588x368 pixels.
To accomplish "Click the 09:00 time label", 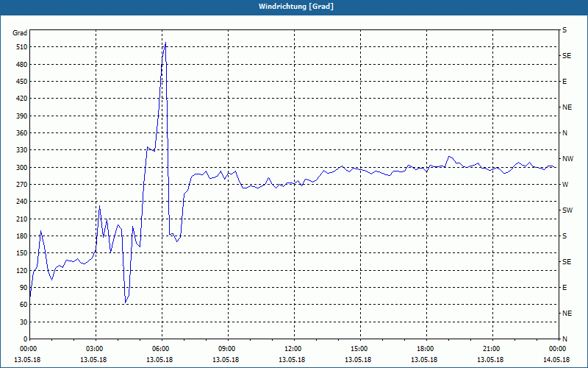I will pyautogui.click(x=226, y=349).
